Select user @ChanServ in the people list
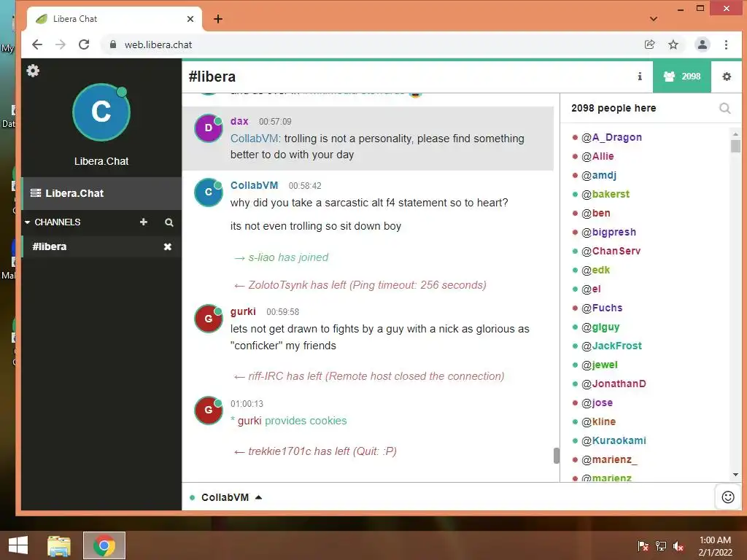The height and width of the screenshot is (560, 747). click(x=611, y=251)
